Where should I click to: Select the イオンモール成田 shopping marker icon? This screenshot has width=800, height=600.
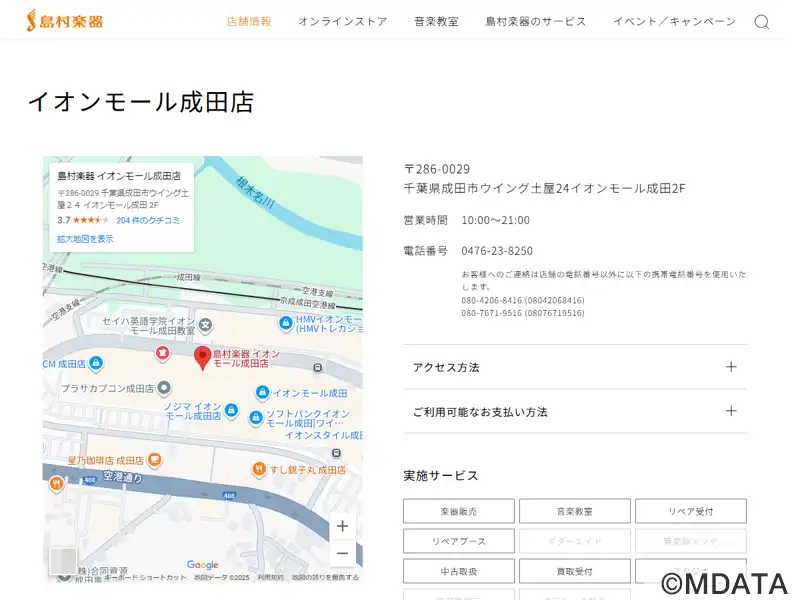pyautogui.click(x=262, y=392)
